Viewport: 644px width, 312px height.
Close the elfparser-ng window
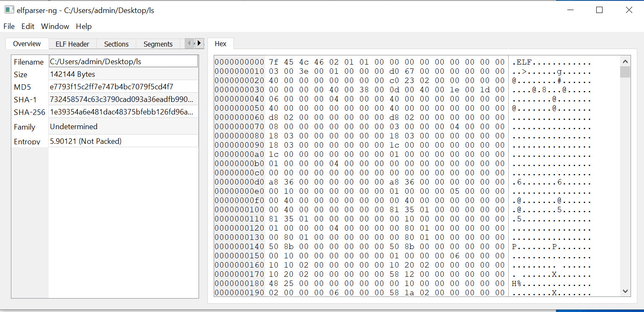coord(629,10)
